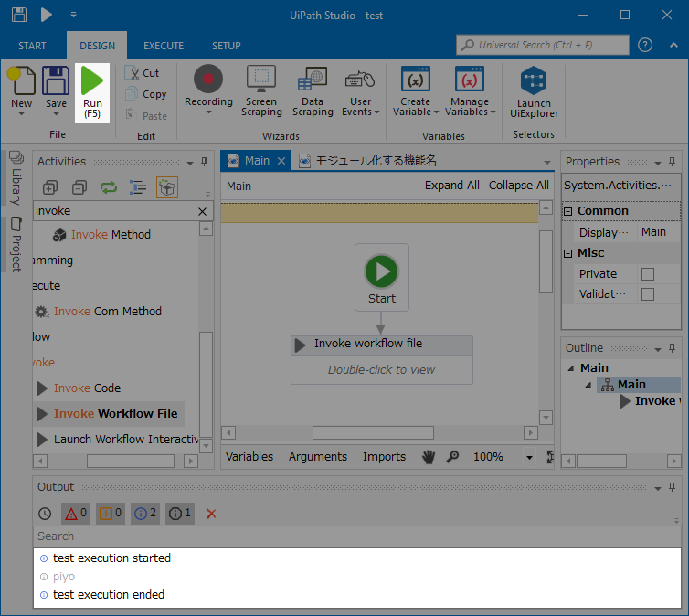This screenshot has height=616, width=689.
Task: Open the Activities panel options dropdown
Action: (190, 163)
